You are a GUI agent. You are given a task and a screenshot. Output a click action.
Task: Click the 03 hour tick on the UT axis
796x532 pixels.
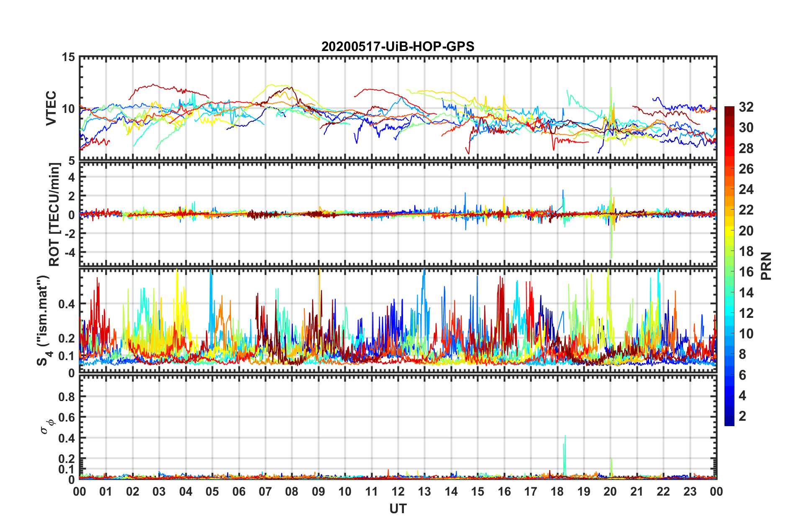pos(159,491)
